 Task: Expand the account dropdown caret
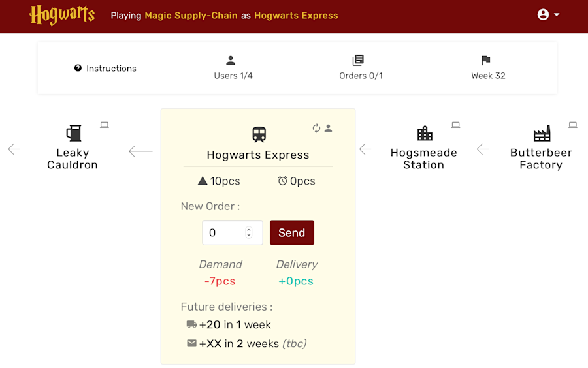(557, 14)
